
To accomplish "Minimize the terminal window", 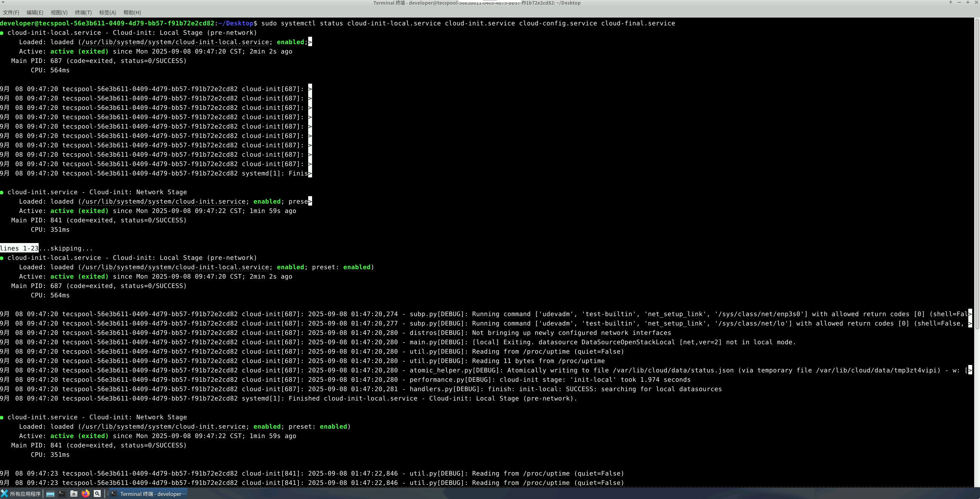I will 959,2.
